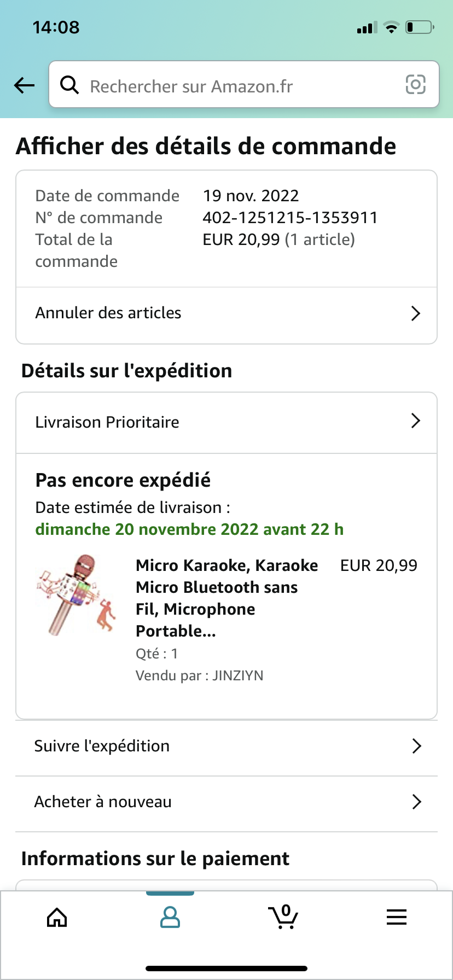The width and height of the screenshot is (453, 980).
Task: Open the camera scan icon
Action: point(415,85)
